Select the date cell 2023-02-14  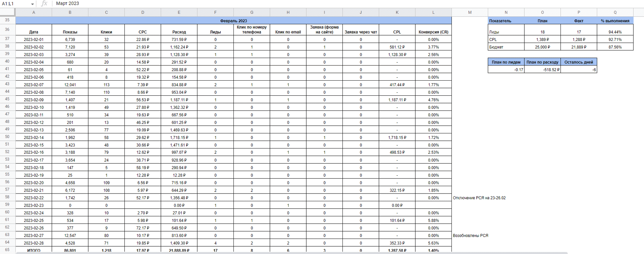tap(34, 137)
